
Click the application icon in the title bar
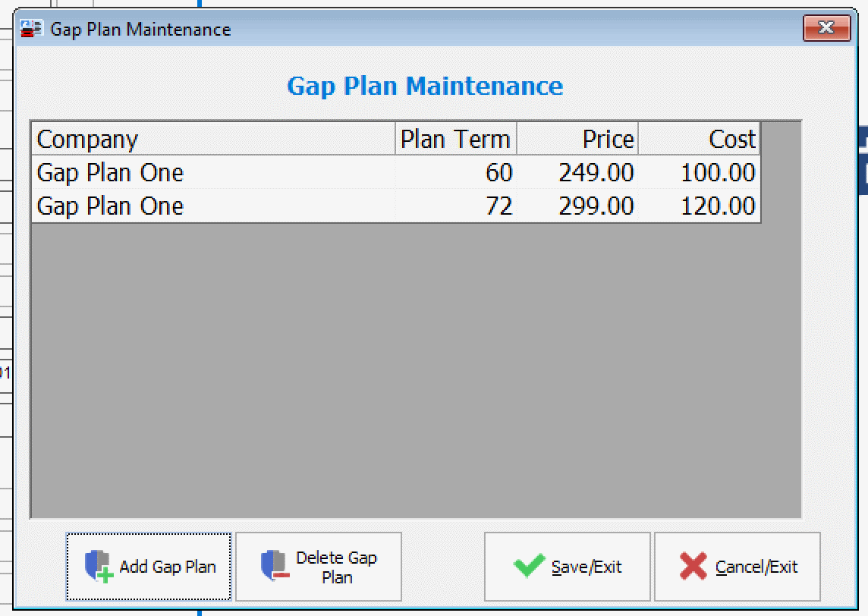click(x=30, y=27)
